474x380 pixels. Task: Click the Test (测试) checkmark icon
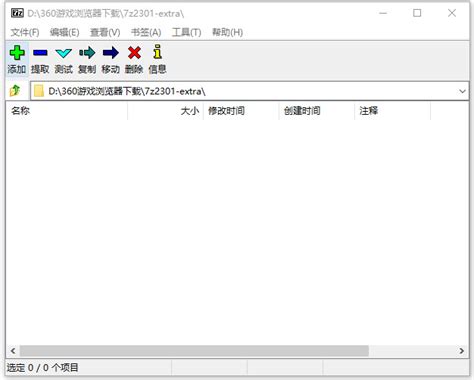[x=64, y=53]
